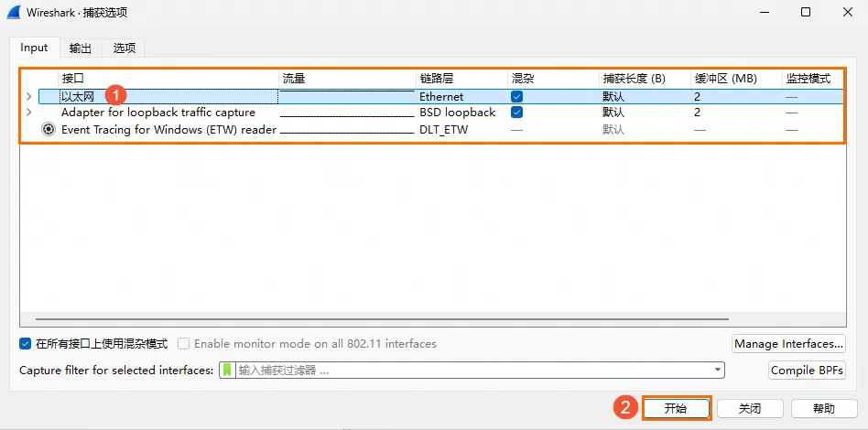Toggle promiscuous checkbox for 以太网 row
868x430 pixels.
516,96
